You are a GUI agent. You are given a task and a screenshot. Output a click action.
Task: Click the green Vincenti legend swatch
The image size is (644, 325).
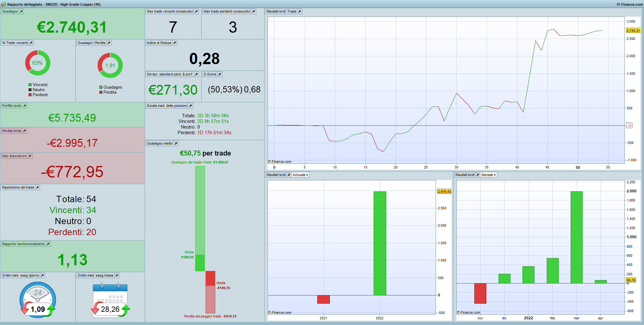tap(30, 85)
